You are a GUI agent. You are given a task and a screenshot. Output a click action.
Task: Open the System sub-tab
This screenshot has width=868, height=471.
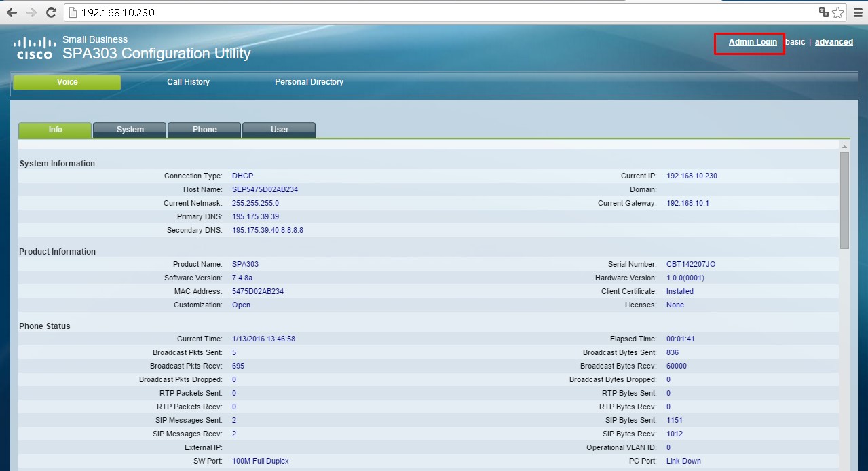[x=130, y=130]
